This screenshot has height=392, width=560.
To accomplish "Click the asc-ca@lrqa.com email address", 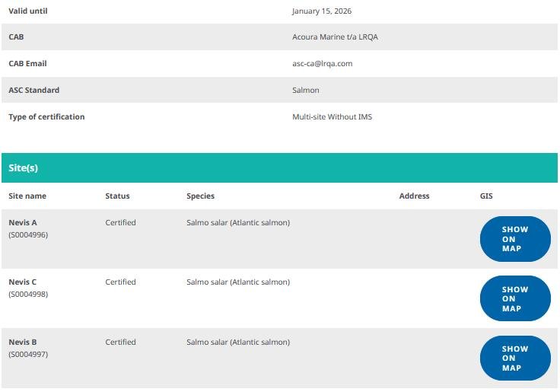I will [x=322, y=64].
